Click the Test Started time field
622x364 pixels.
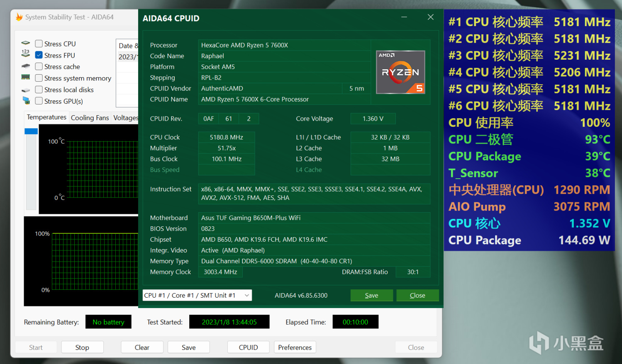[x=229, y=322]
